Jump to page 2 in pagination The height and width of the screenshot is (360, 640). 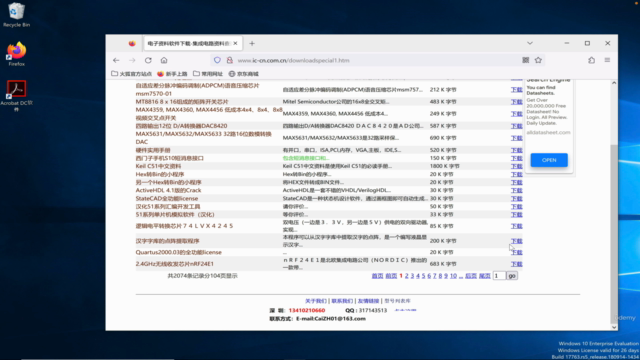(407, 276)
